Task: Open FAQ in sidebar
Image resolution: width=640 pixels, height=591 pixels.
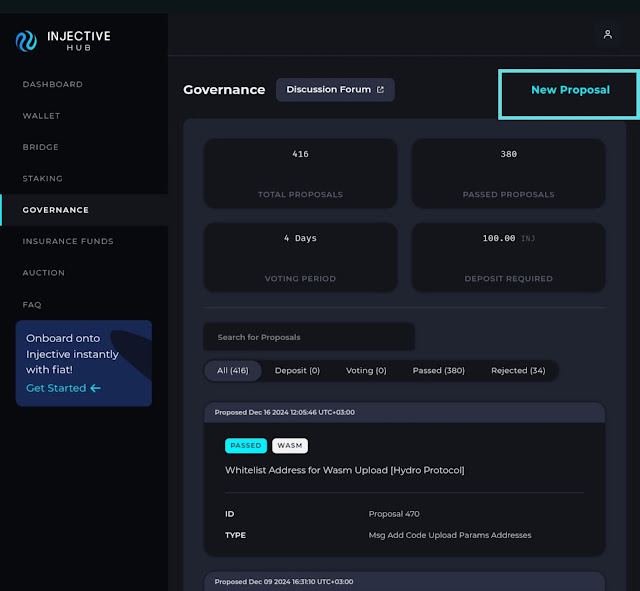Action: tap(32, 304)
